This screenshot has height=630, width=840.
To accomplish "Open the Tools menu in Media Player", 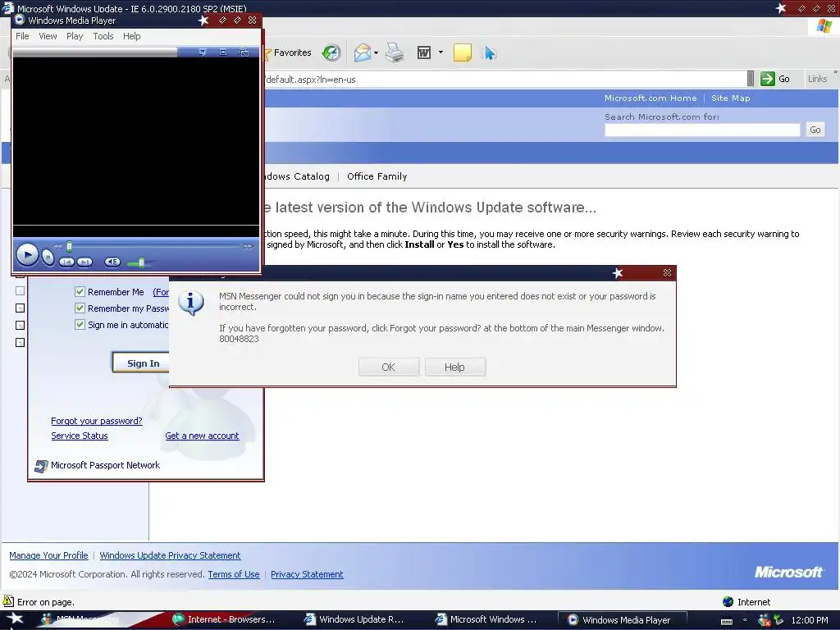I will click(103, 36).
